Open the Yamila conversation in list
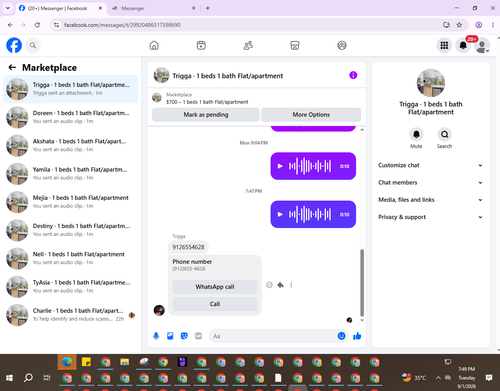This screenshot has height=391, width=500. 70,174
